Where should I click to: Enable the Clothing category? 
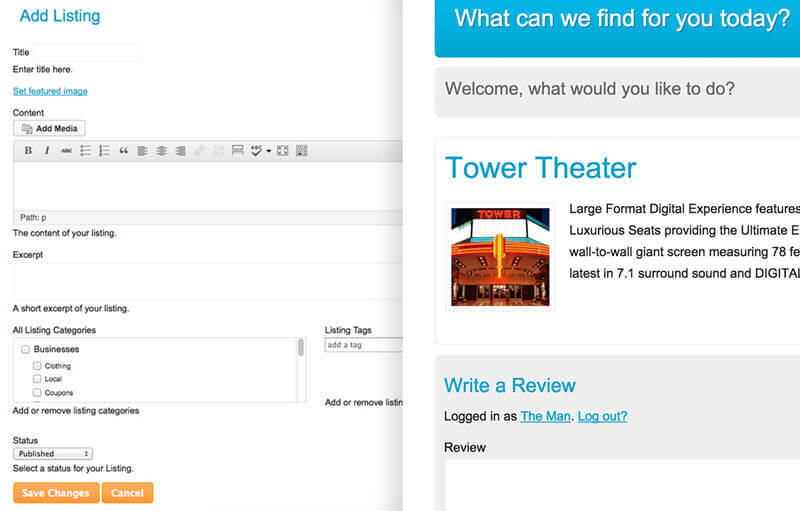[37, 366]
